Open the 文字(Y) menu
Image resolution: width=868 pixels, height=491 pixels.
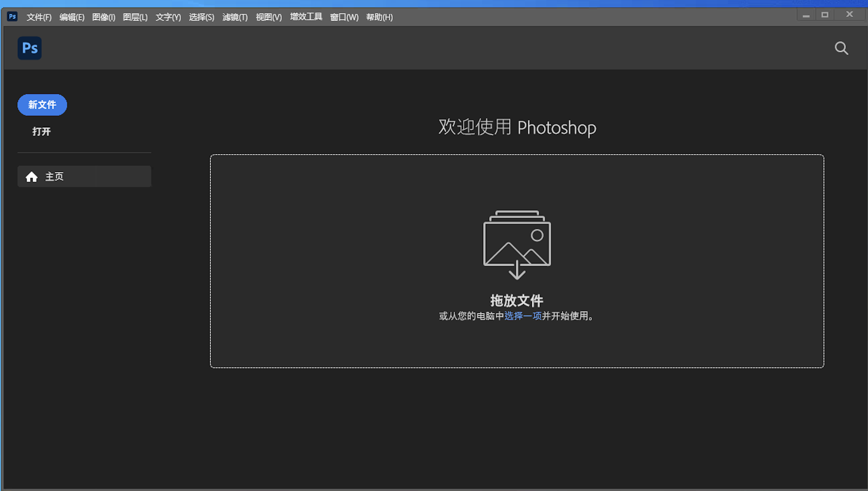click(168, 17)
